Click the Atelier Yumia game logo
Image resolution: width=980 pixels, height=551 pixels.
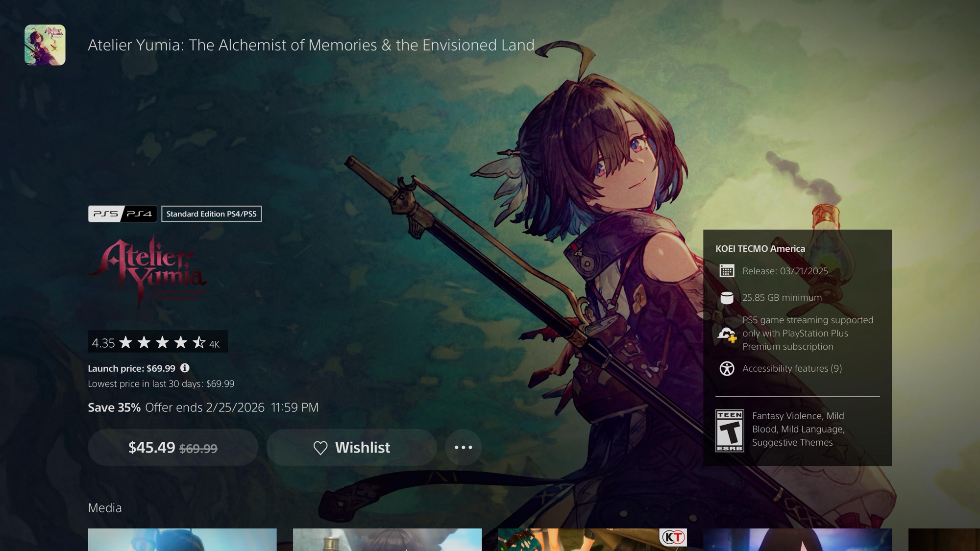click(x=147, y=271)
